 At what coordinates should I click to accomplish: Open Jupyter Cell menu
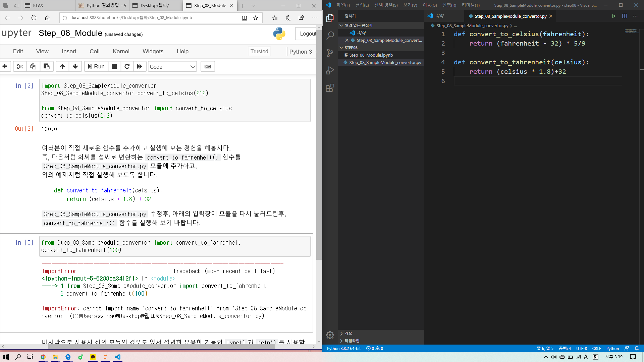pos(94,51)
